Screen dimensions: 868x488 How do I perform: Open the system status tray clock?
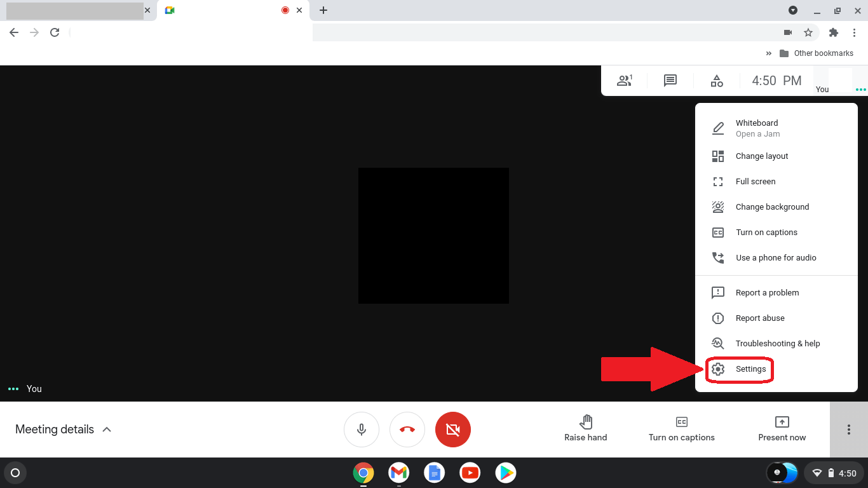pos(834,473)
